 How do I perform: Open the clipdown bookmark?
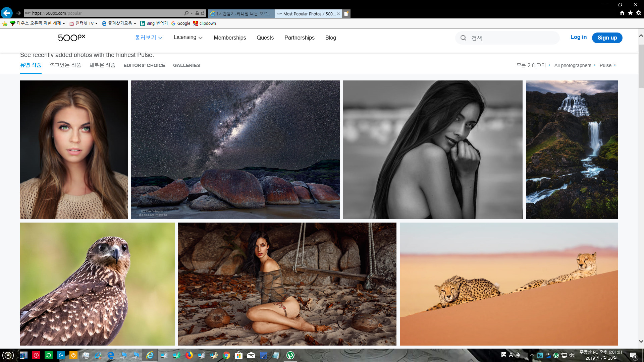205,23
